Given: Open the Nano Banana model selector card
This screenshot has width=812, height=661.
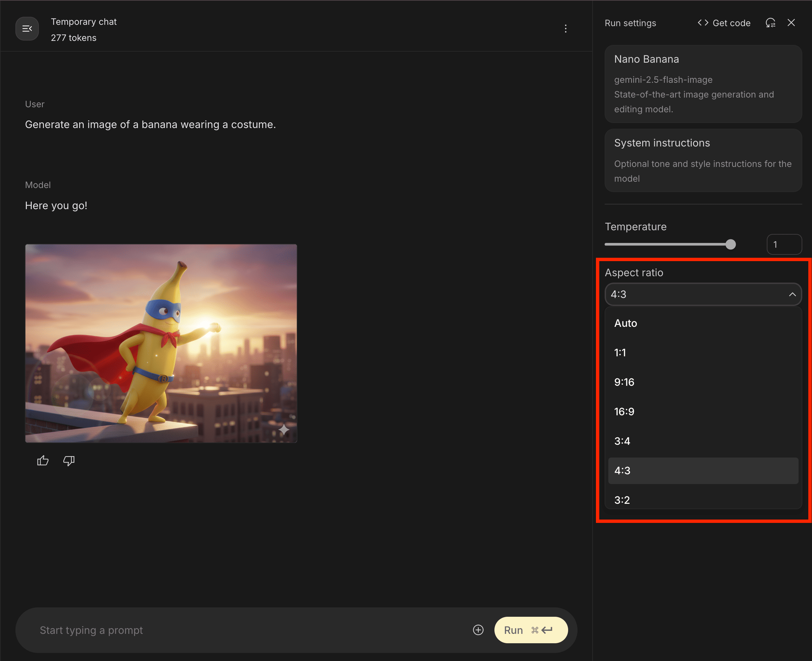Looking at the screenshot, I should pos(703,84).
